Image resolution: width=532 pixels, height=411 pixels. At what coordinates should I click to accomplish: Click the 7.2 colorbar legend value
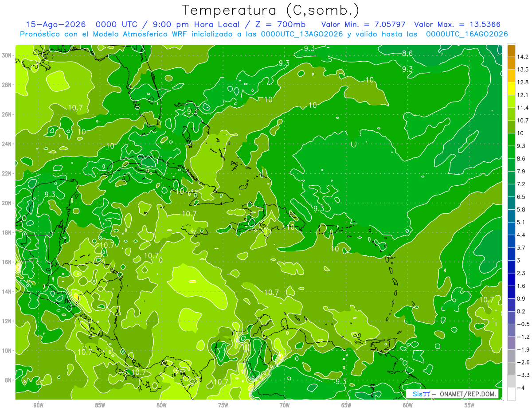tap(521, 184)
